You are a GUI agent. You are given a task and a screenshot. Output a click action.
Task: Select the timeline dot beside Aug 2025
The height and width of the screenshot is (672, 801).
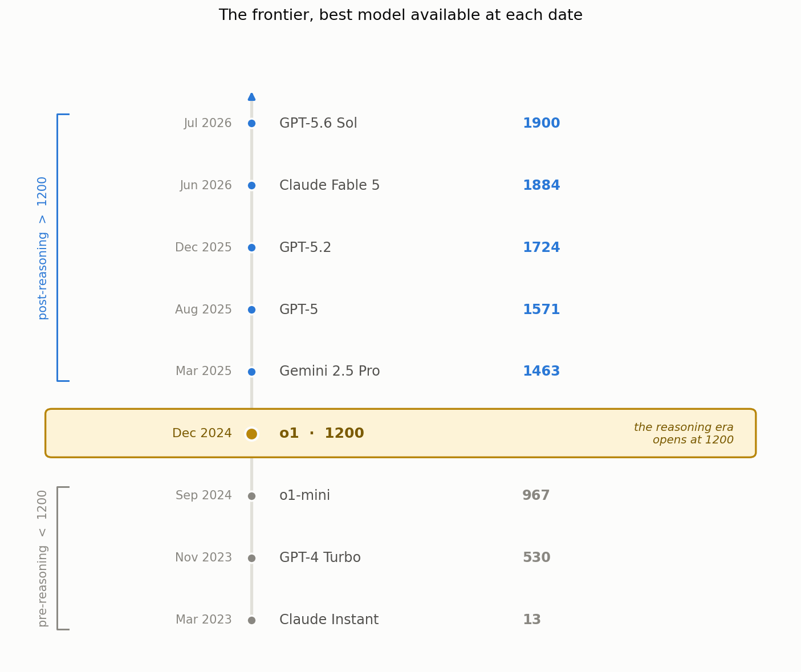click(x=251, y=310)
